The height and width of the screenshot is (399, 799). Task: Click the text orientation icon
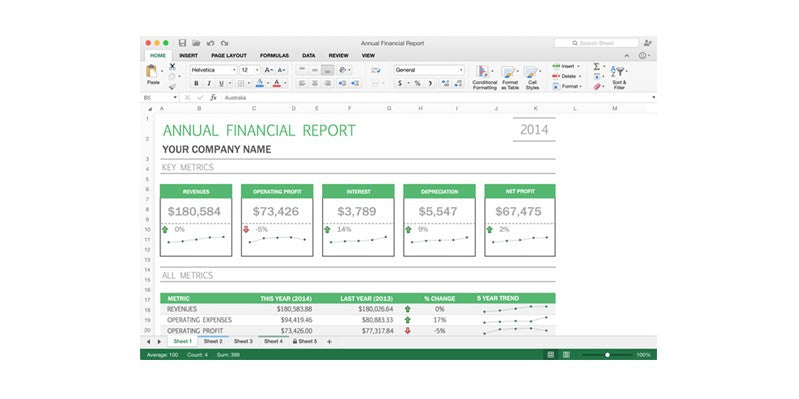(343, 70)
